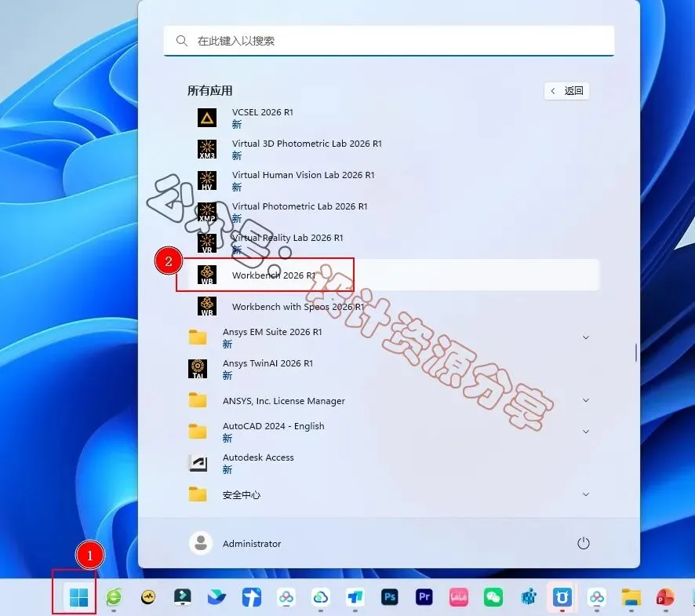Screen dimensions: 695x616
Task: Open Virtual Reality Lab VR icon
Action: point(207,243)
